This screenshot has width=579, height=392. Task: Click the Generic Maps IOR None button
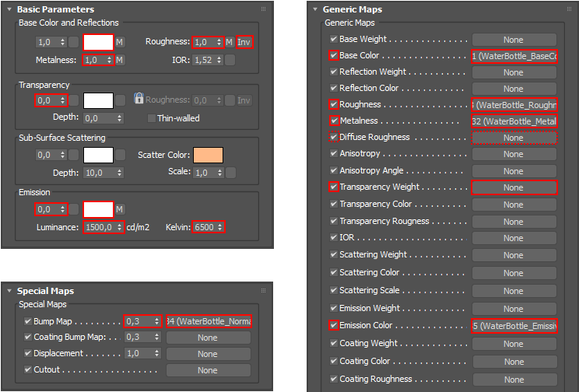[514, 238]
